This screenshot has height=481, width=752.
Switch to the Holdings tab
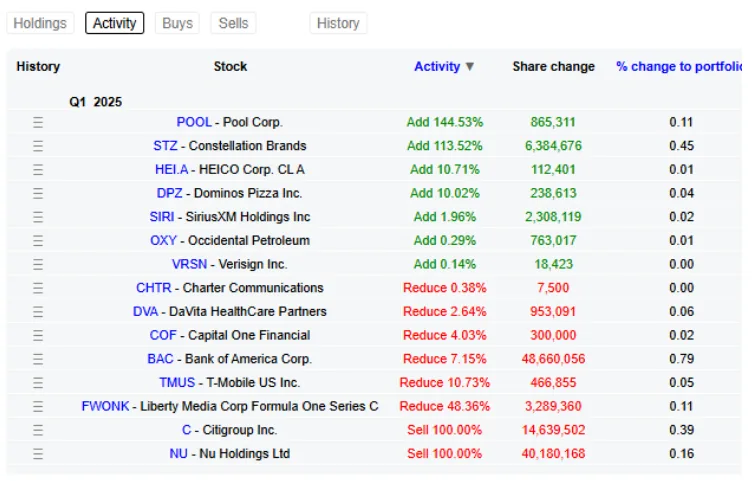click(40, 23)
